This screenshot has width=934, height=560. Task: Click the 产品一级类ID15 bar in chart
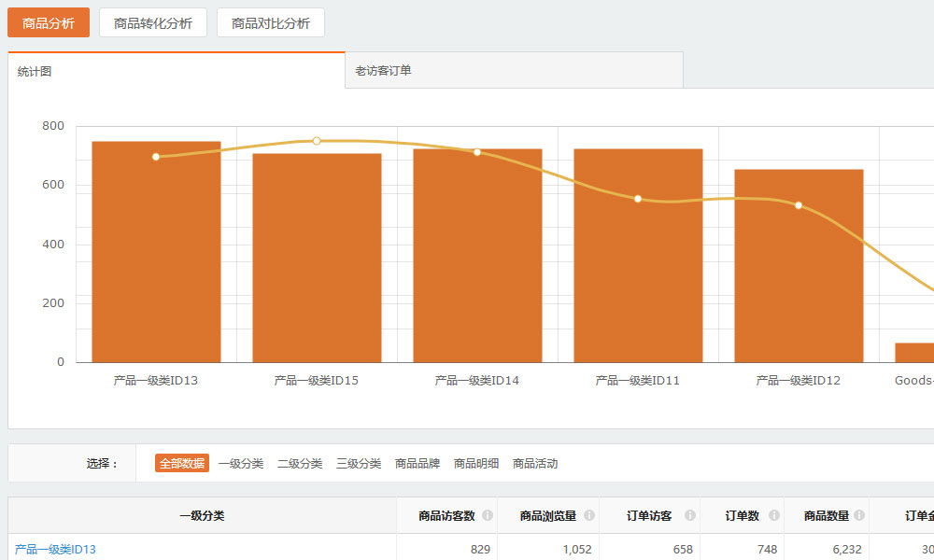click(x=317, y=258)
